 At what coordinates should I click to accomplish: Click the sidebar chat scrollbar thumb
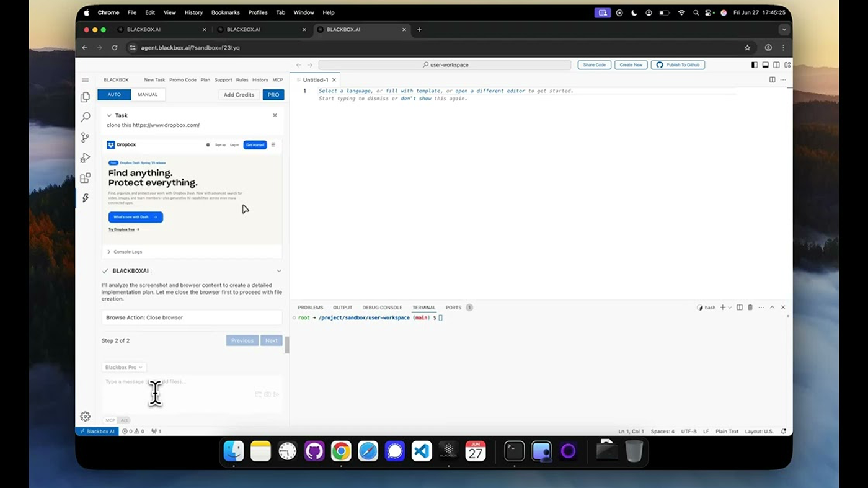(x=287, y=345)
